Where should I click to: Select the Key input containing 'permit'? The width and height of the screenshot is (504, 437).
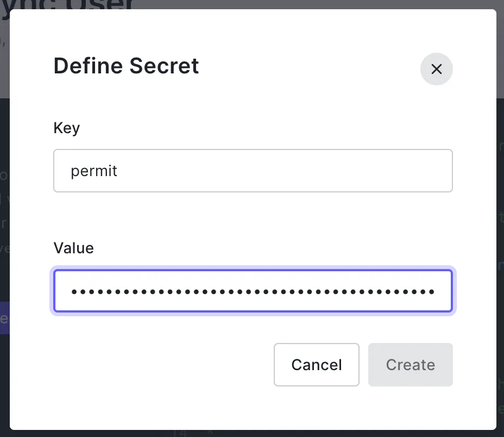(253, 170)
